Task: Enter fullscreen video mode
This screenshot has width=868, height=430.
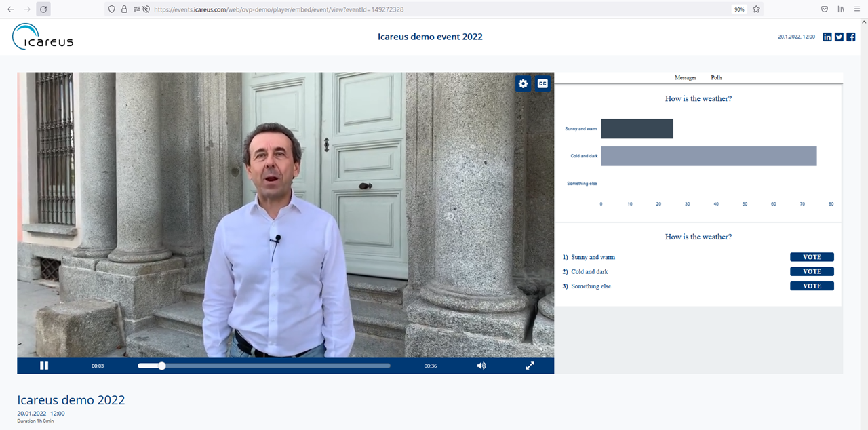Action: tap(530, 366)
